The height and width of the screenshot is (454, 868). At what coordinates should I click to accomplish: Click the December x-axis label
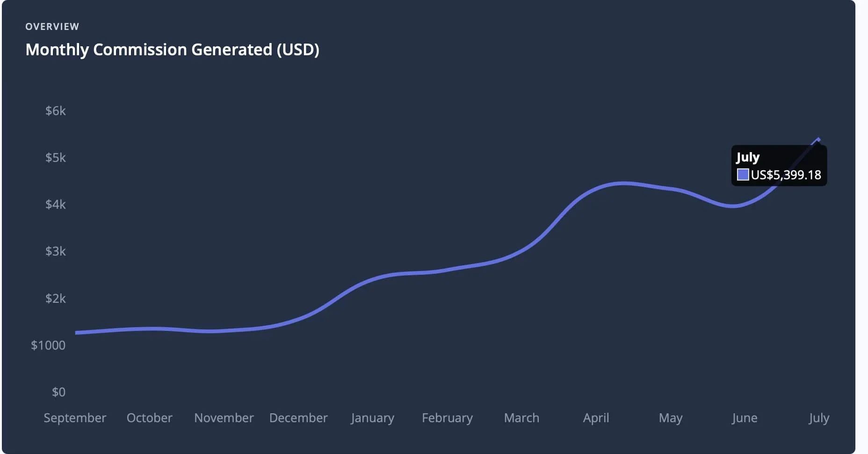click(298, 417)
